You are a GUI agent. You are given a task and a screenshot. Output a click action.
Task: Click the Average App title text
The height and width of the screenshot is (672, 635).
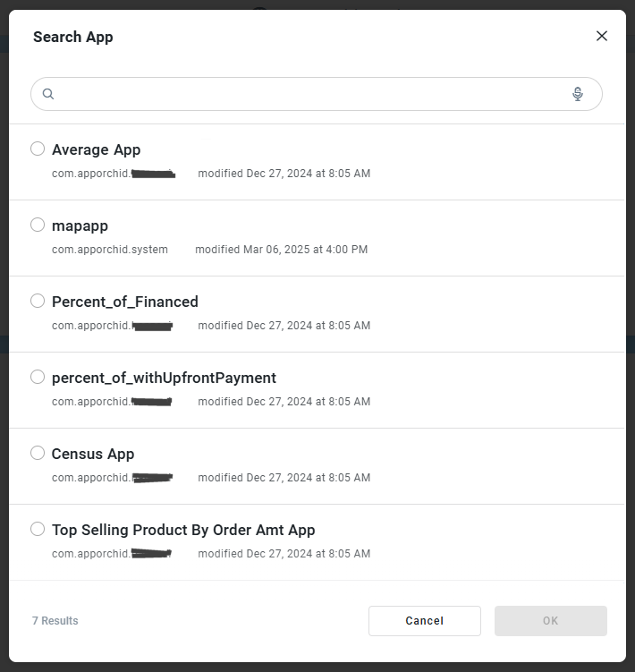tap(96, 149)
